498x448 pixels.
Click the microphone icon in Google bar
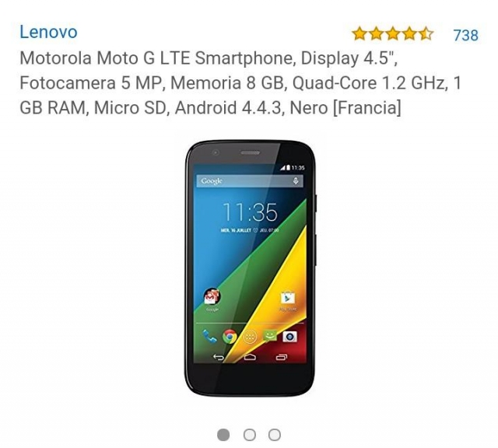(x=296, y=181)
